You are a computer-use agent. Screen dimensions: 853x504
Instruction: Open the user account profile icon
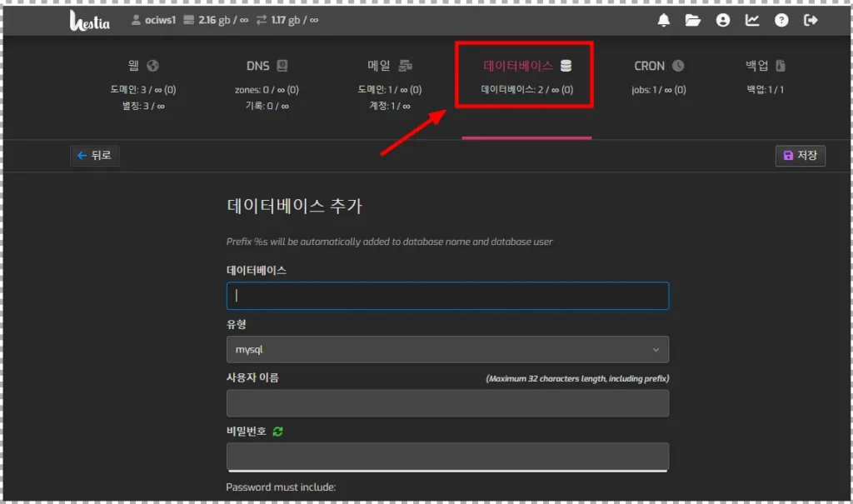coord(722,20)
